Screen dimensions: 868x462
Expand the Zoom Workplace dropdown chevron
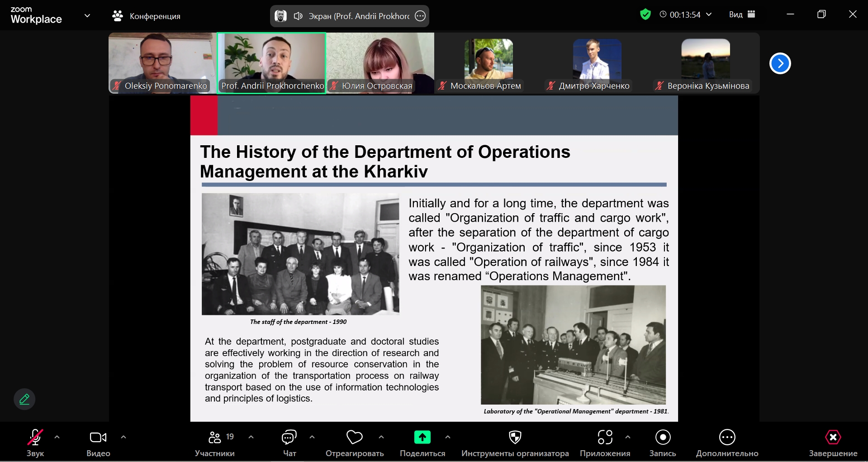(87, 16)
